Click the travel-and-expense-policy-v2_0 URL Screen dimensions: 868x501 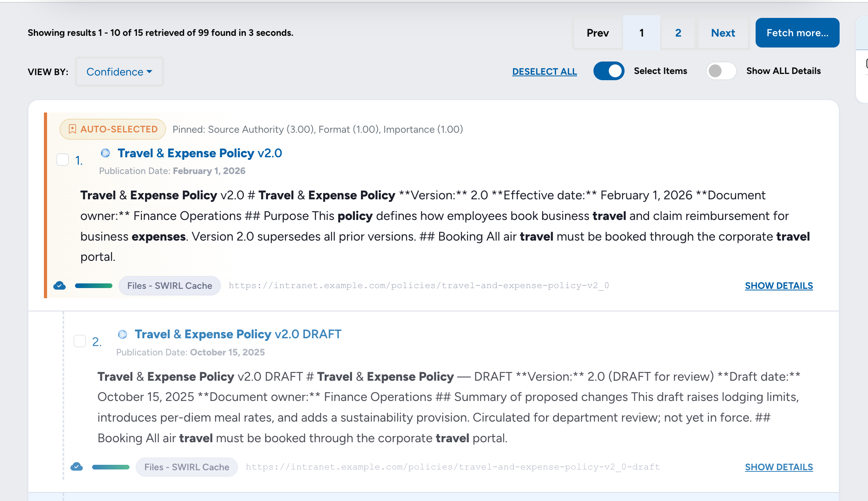[419, 285]
